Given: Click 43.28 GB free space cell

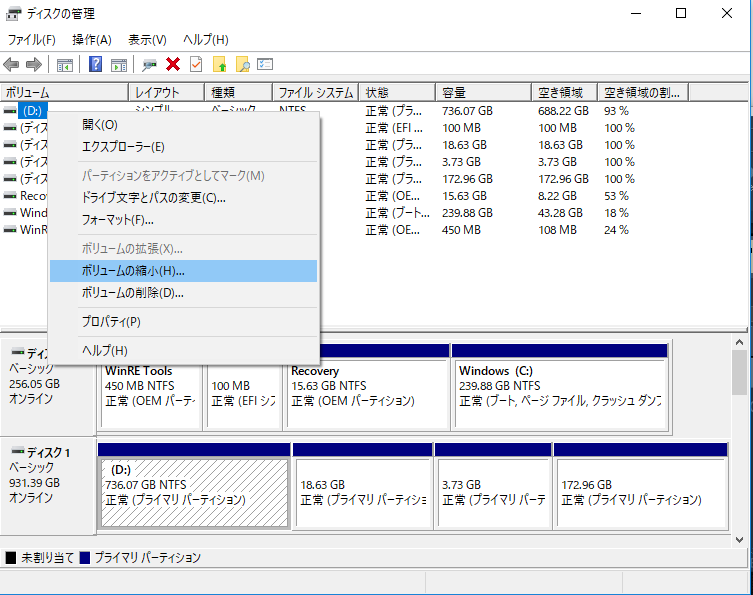Looking at the screenshot, I should [560, 213].
